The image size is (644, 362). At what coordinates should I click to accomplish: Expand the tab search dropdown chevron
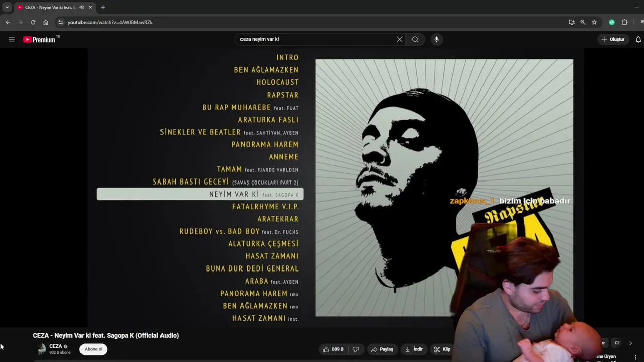pos(7,7)
